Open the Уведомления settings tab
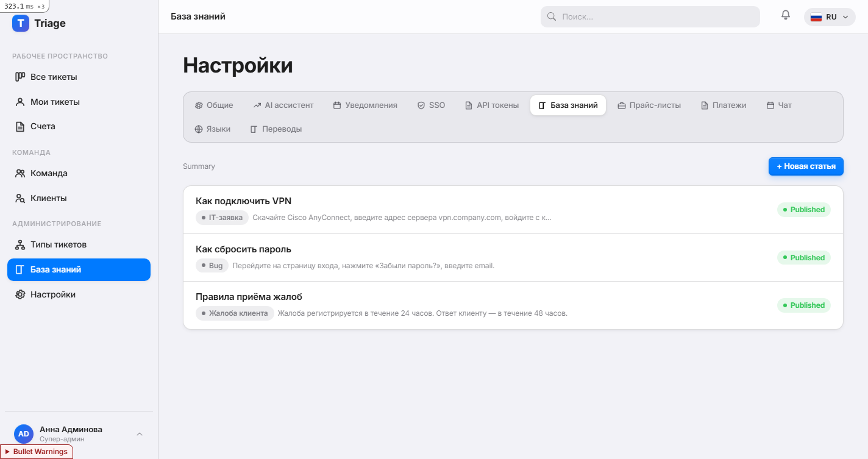The width and height of the screenshot is (868, 459). [x=365, y=105]
